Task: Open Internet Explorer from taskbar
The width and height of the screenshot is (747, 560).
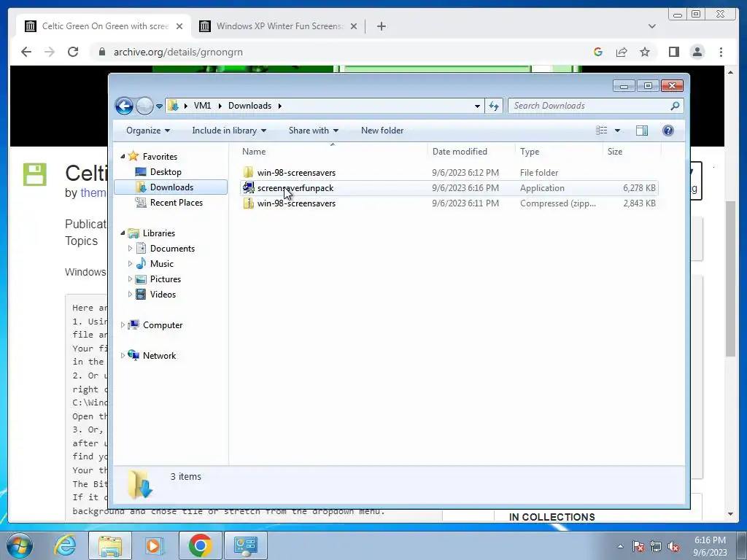Action: [x=65, y=545]
